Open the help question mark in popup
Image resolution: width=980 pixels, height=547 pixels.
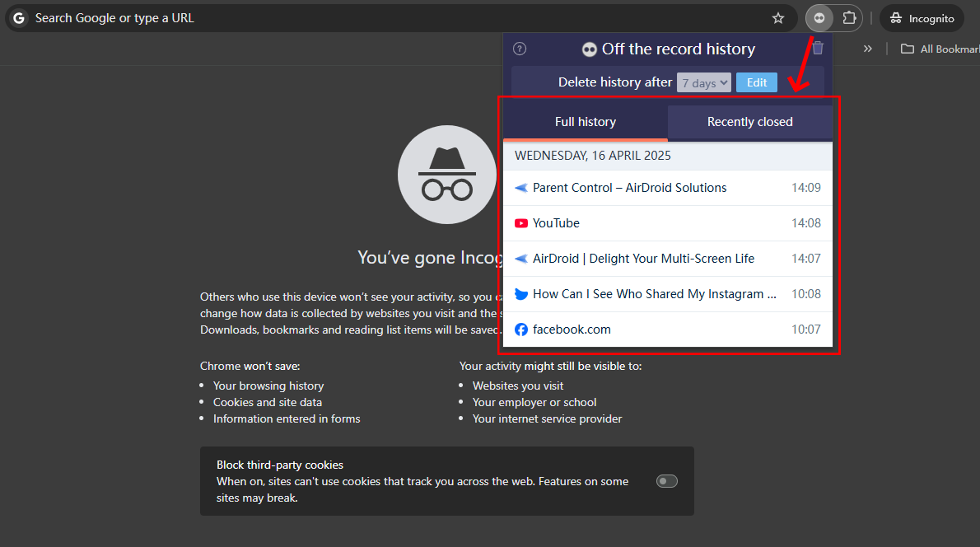520,49
